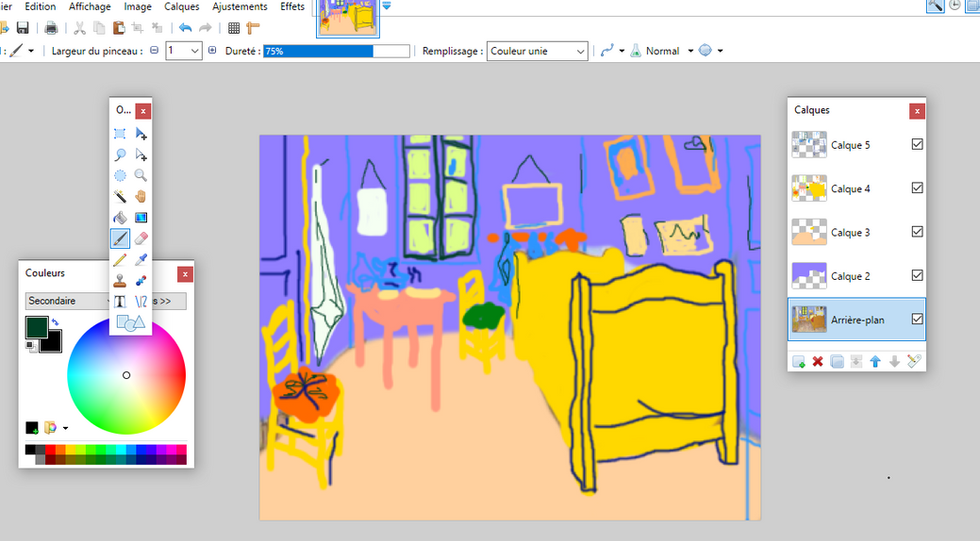Select the Eraser tool

point(141,238)
